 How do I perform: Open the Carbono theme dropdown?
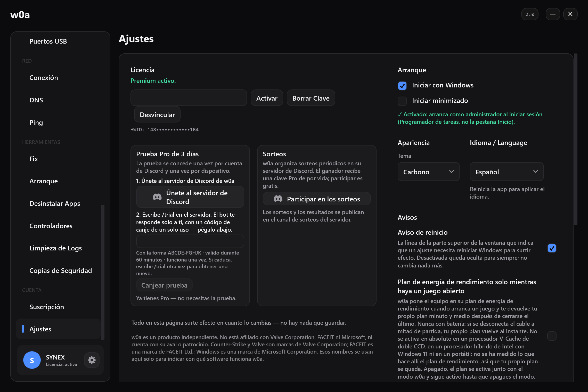click(428, 172)
